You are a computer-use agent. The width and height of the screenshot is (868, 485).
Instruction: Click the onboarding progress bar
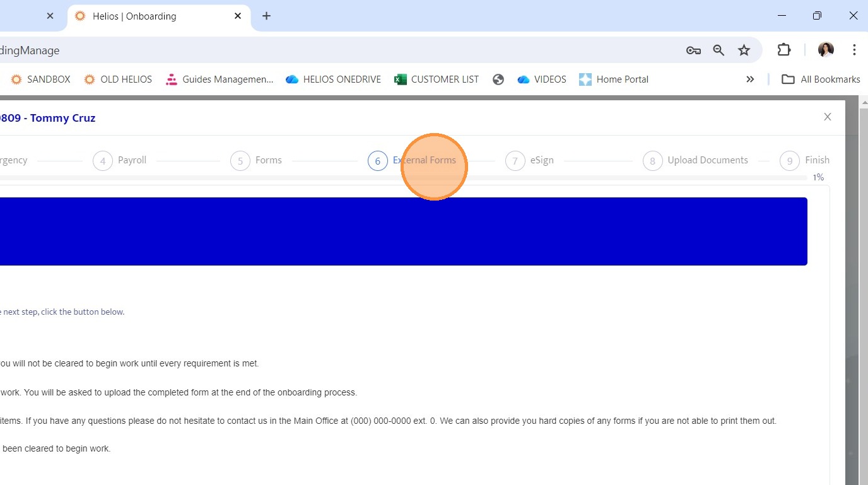click(x=404, y=178)
